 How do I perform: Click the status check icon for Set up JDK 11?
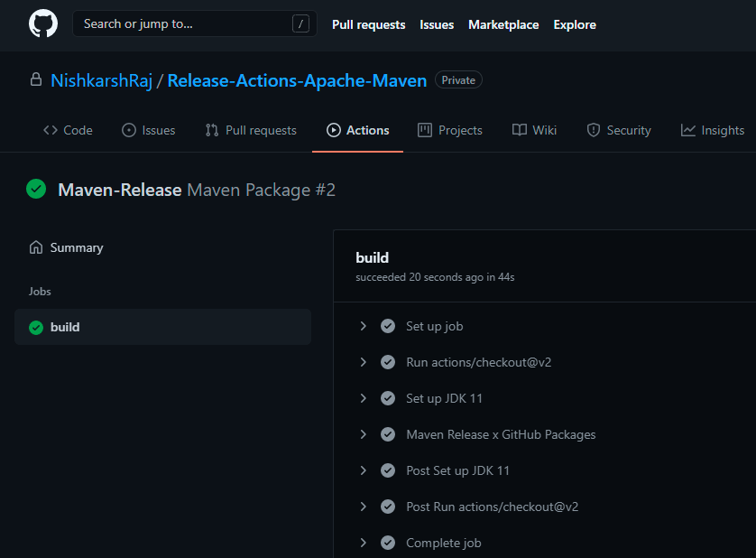[388, 398]
